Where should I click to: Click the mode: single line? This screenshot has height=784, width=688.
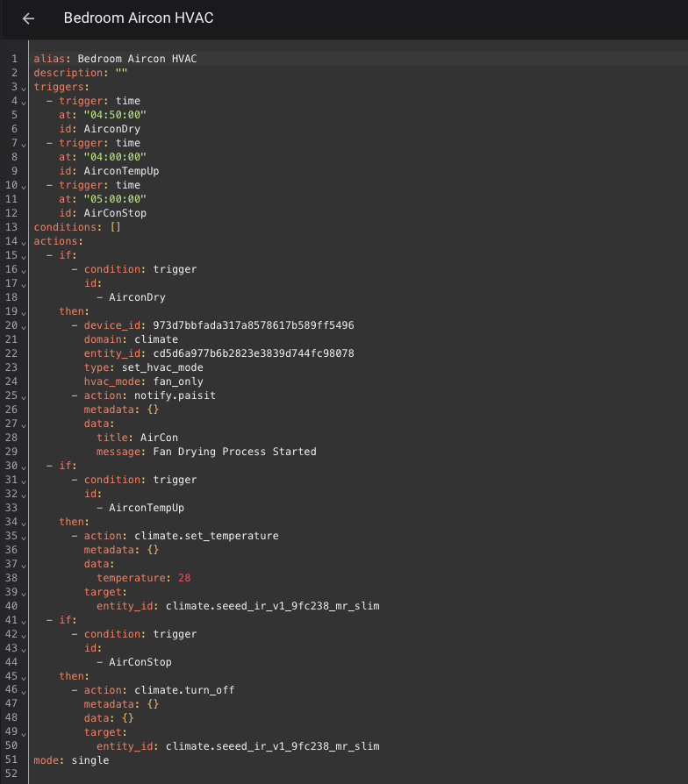71,760
